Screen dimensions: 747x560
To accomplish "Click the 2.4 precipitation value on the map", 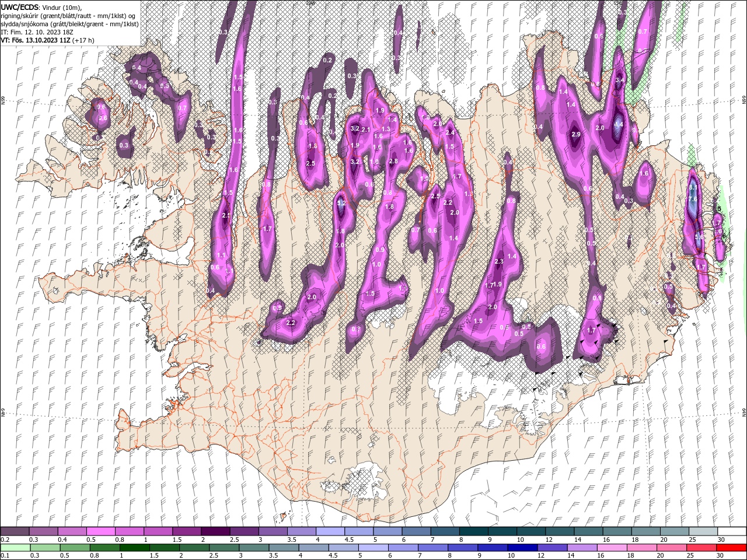I will pos(449,133).
